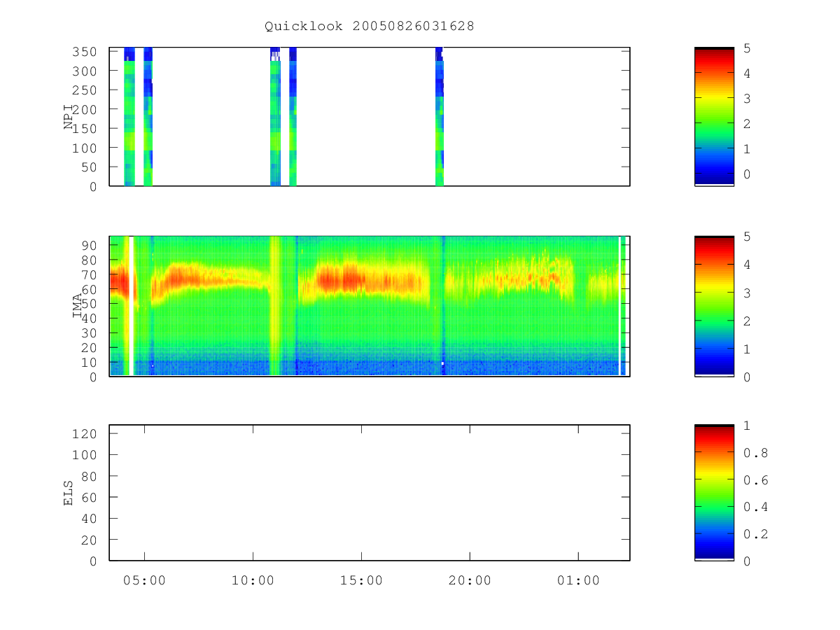Click the 120 tick on ELS axis
This screenshot has height=630, width=840.
(85, 433)
